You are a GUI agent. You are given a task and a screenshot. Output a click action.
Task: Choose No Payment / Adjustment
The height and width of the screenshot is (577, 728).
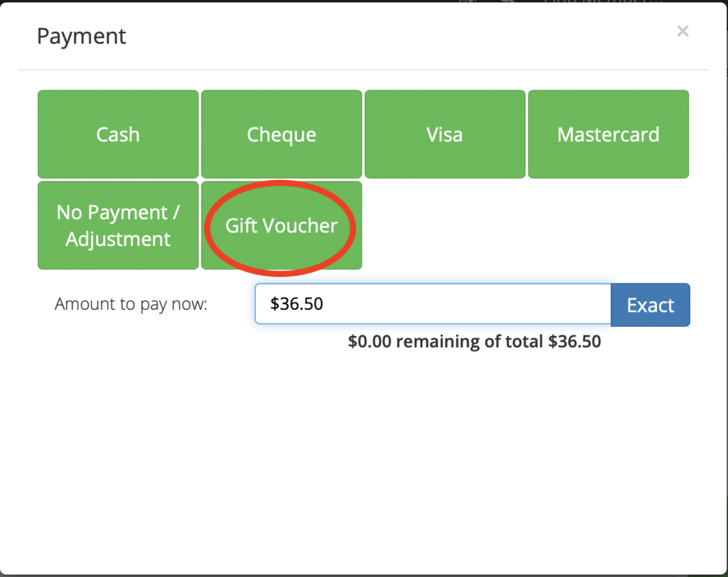tap(118, 225)
